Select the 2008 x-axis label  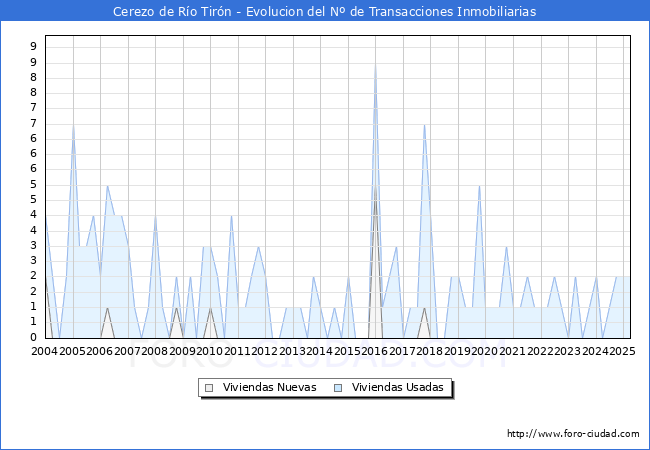(x=155, y=351)
